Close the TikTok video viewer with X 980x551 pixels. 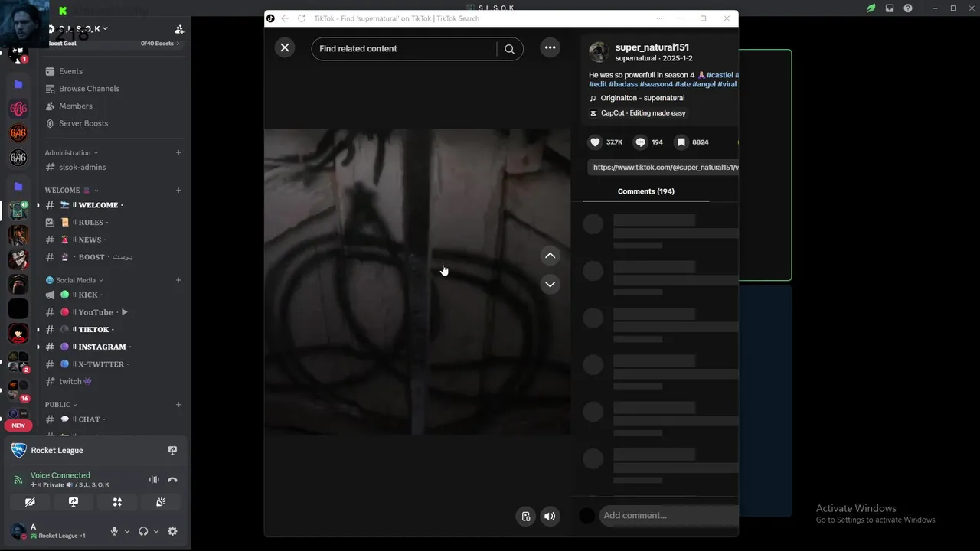pyautogui.click(x=285, y=47)
